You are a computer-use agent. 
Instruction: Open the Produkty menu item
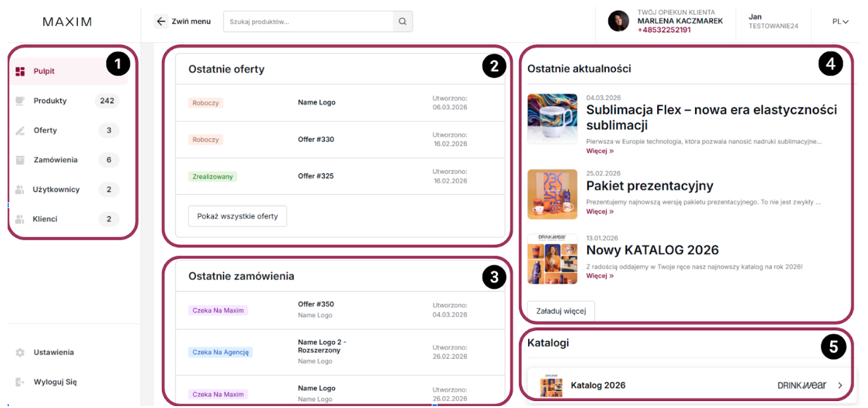pos(50,101)
